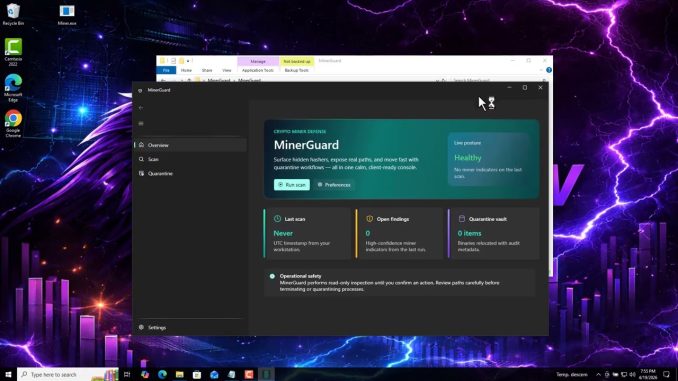This screenshot has height=381, width=678.
Task: Select the Google Chrome desktop icon
Action: coord(13,124)
